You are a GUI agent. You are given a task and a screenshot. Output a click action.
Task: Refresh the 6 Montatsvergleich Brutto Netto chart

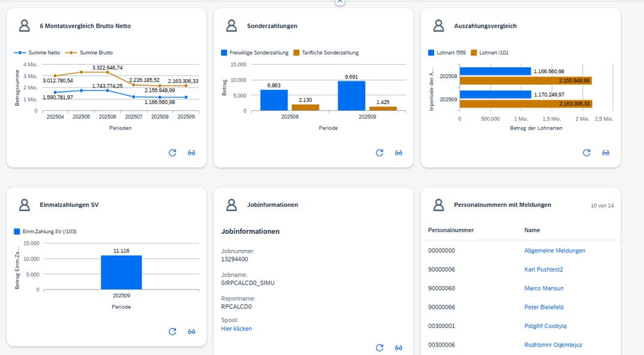pos(173,153)
